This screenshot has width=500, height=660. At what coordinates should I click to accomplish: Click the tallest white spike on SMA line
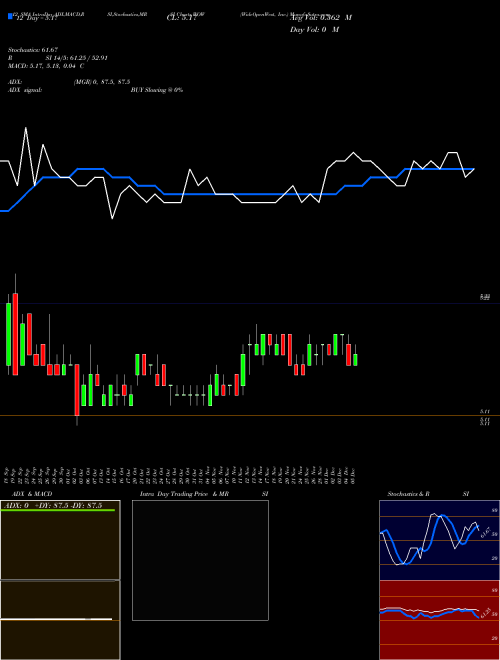tap(26, 128)
